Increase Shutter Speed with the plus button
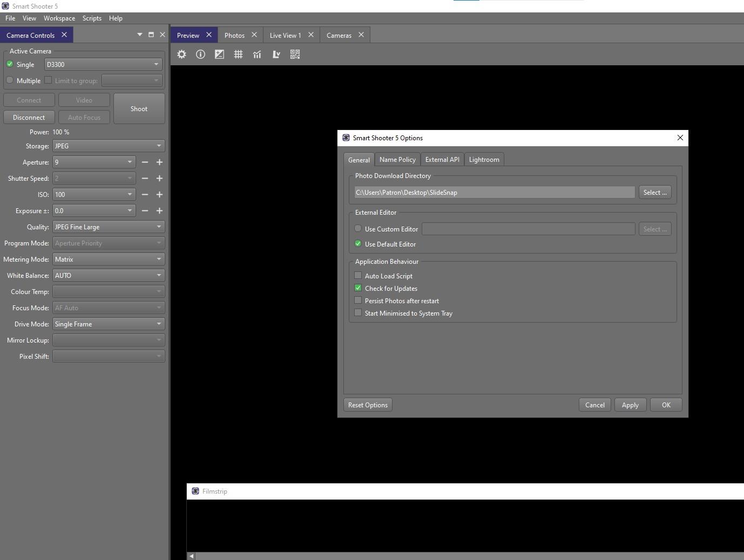The width and height of the screenshot is (744, 560). (159, 179)
